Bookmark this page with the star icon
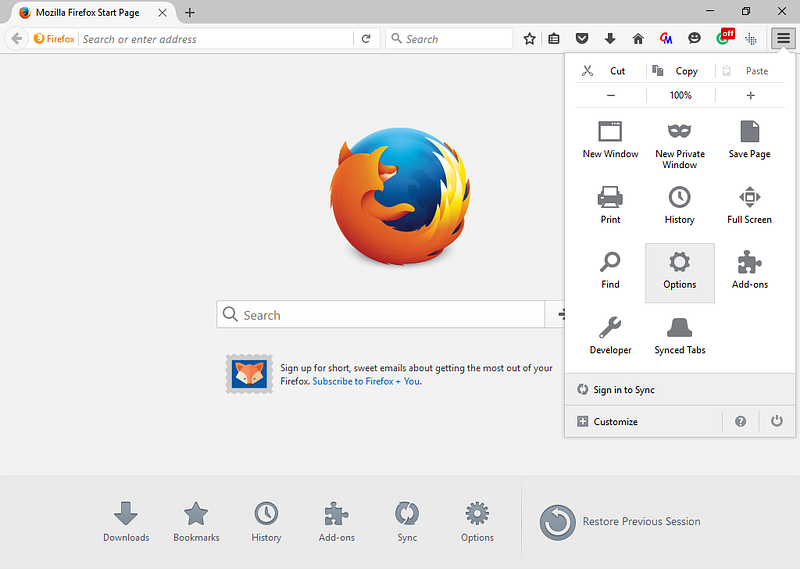The height and width of the screenshot is (569, 800). (530, 39)
